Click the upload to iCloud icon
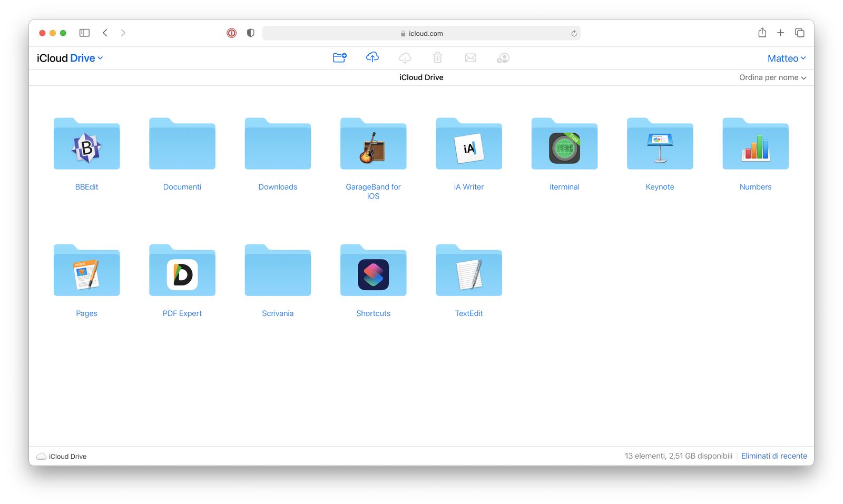843x504 pixels. pyautogui.click(x=373, y=57)
